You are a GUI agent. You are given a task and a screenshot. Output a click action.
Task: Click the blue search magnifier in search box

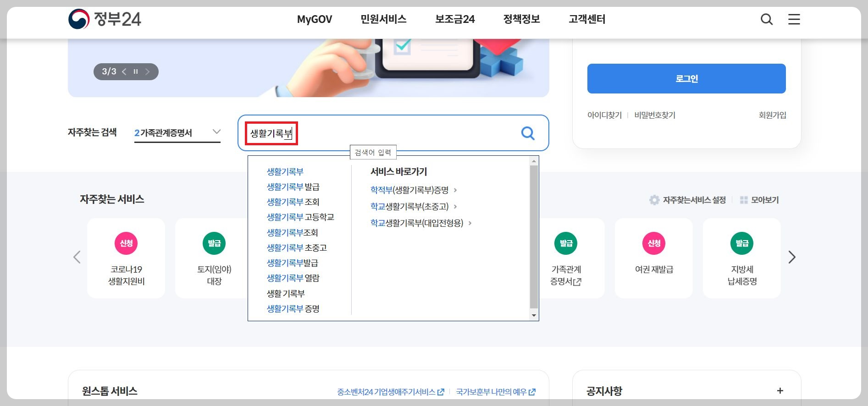point(528,133)
